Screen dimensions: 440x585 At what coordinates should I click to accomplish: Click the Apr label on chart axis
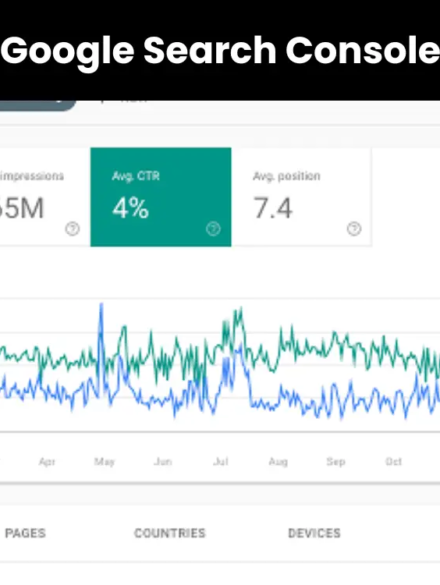[47, 462]
